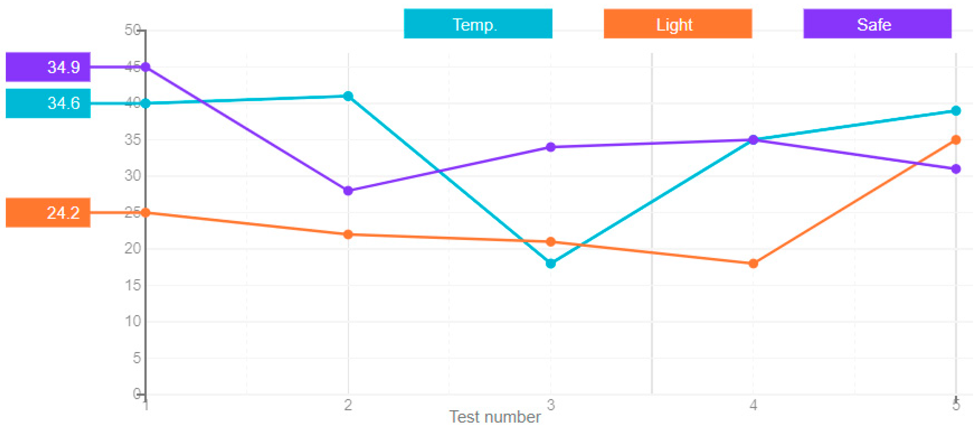Viewport: 980px width, 429px height.
Task: Select the orange Light point at test 2
Action: [x=348, y=234]
